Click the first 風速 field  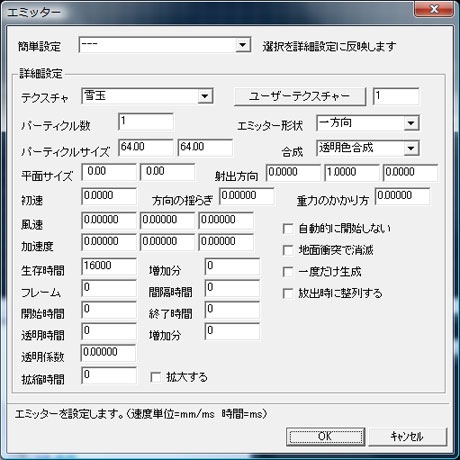(109, 220)
